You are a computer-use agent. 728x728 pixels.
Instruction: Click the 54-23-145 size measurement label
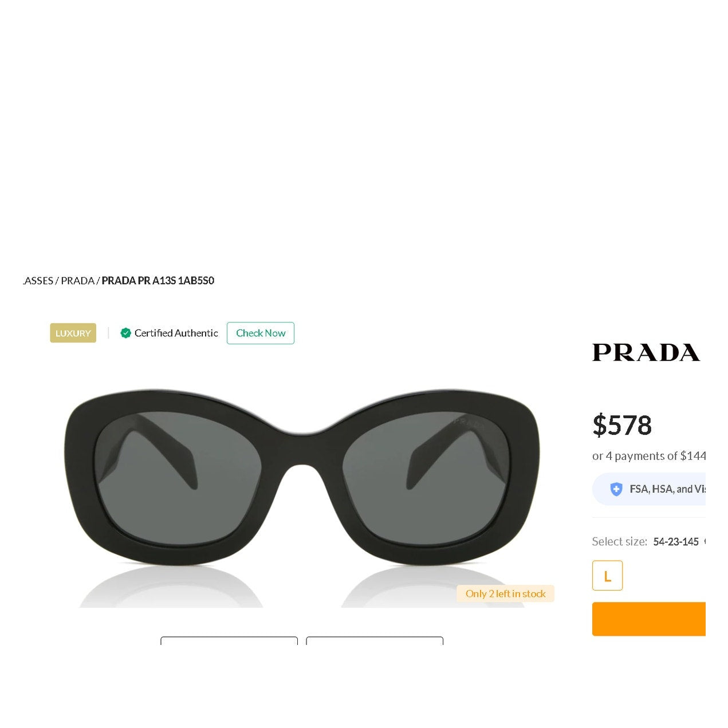coord(676,542)
